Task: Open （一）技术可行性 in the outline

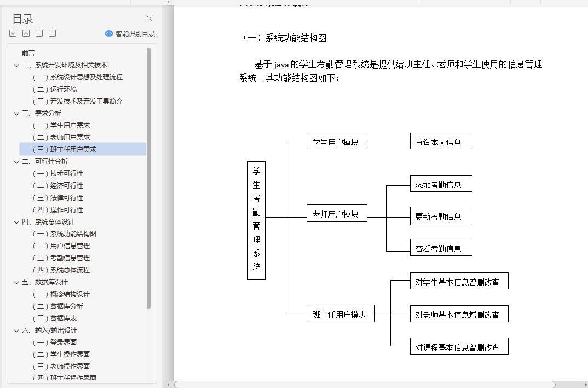Action: (57, 173)
